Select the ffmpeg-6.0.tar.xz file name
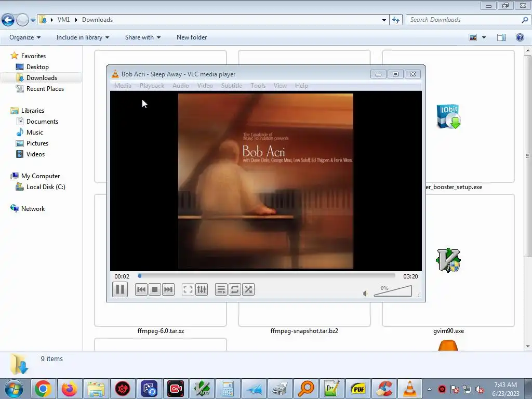The width and height of the screenshot is (532, 399). pyautogui.click(x=161, y=331)
